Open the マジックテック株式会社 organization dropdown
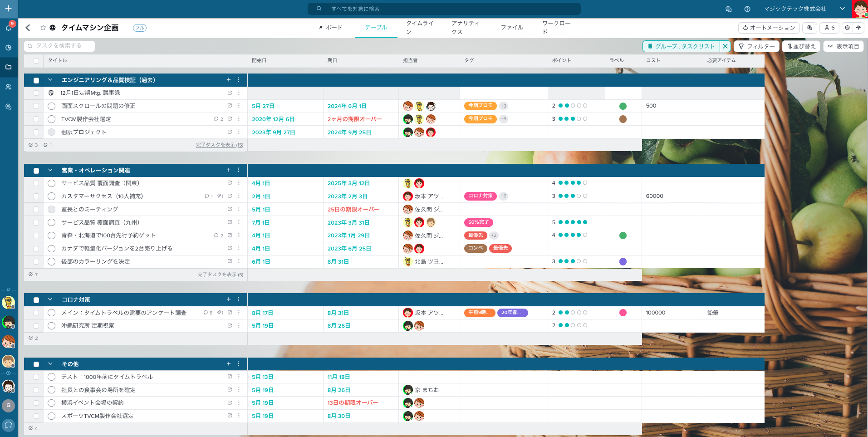This screenshot has height=437, width=868. pyautogui.click(x=842, y=9)
